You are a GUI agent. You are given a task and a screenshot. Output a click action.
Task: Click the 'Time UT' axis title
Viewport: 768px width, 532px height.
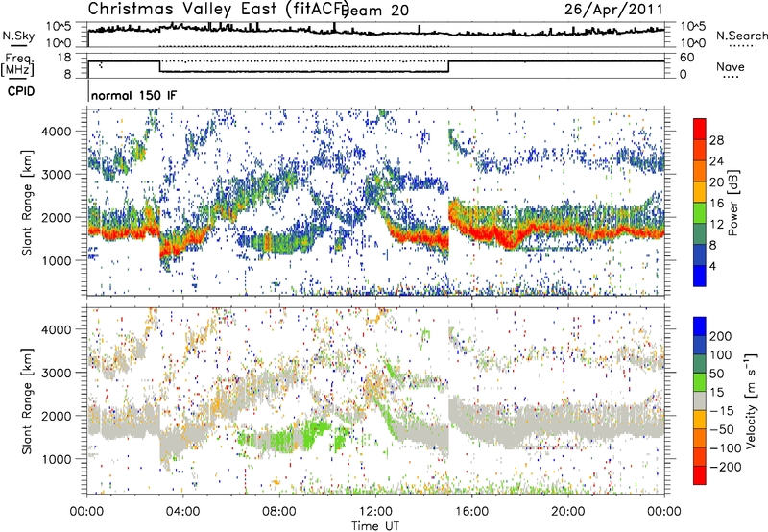375,526
